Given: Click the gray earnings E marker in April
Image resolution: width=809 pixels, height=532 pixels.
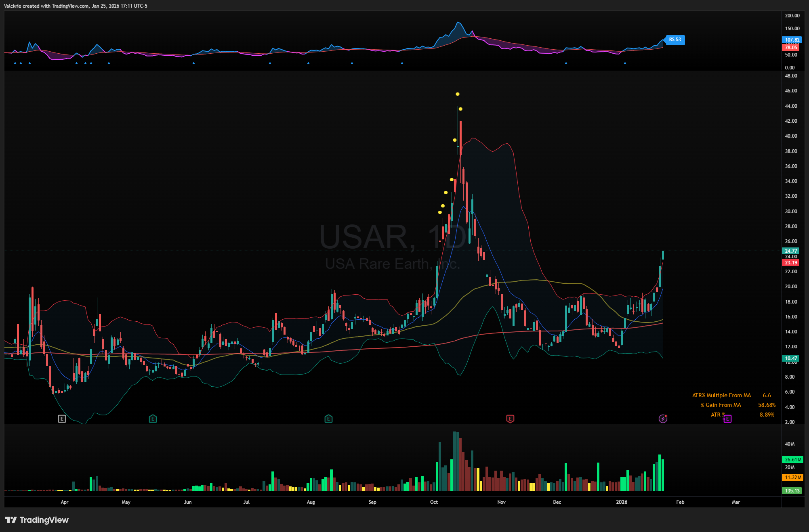Looking at the screenshot, I should (x=62, y=419).
